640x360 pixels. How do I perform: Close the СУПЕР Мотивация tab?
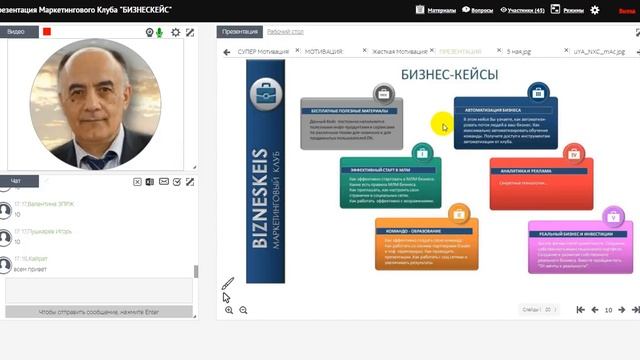click(297, 51)
